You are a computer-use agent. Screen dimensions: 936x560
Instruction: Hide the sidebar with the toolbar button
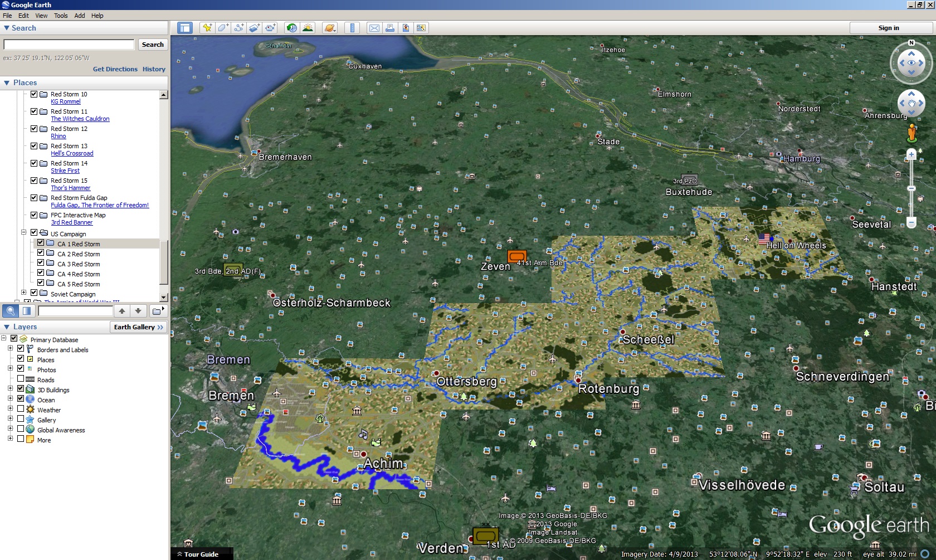pyautogui.click(x=185, y=28)
